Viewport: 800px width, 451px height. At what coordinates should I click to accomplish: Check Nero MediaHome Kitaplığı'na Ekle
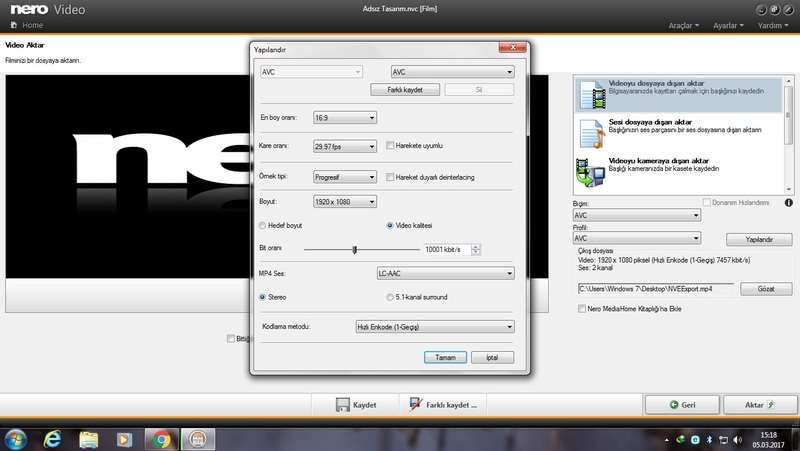pyautogui.click(x=582, y=309)
